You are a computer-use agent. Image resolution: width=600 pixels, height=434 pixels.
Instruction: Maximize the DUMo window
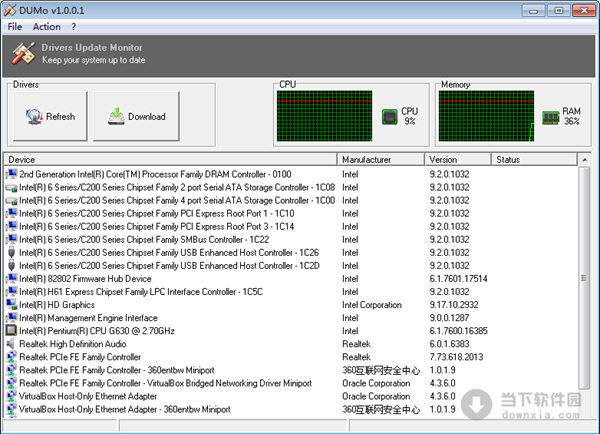click(559, 10)
